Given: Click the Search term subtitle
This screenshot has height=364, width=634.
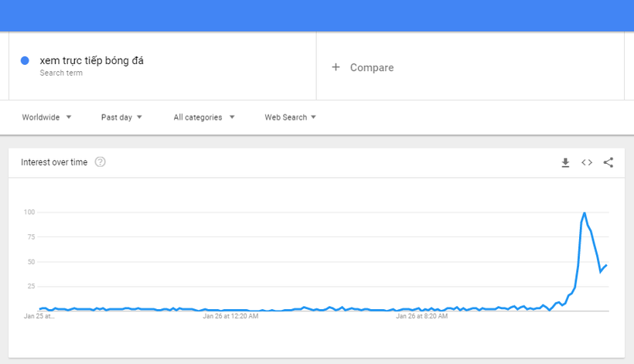Looking at the screenshot, I should (x=61, y=73).
